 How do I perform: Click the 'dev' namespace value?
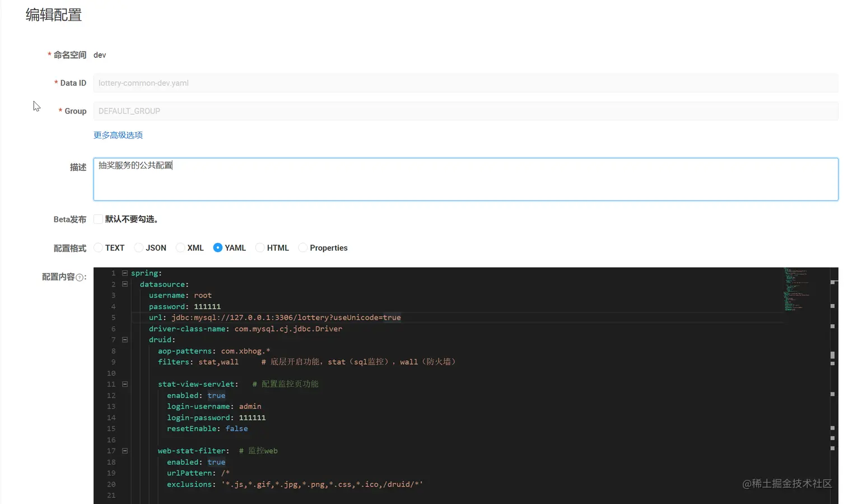100,55
